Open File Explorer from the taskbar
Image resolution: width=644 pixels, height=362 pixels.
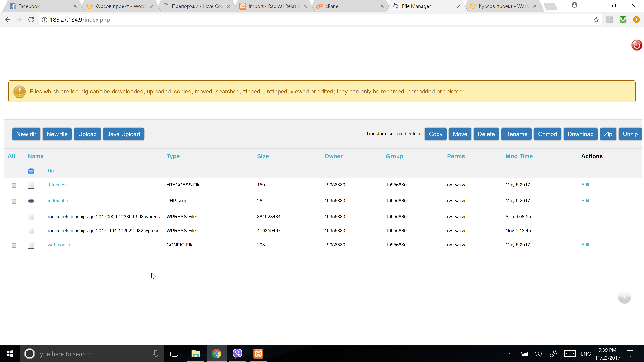[x=196, y=354]
